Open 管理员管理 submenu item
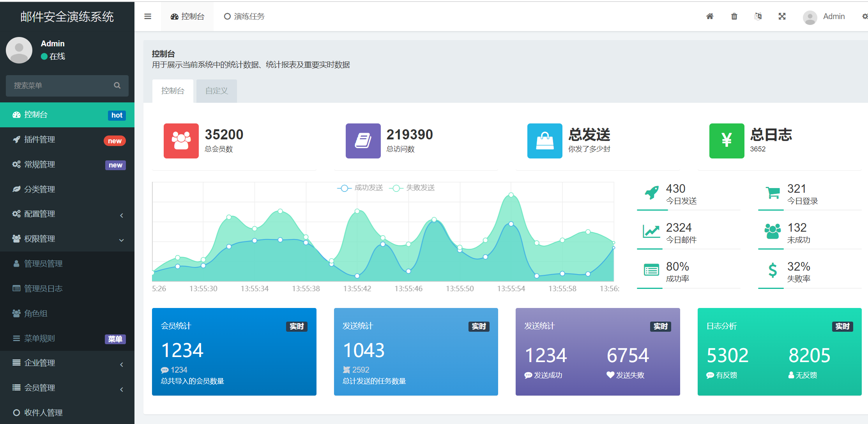Screen dimensions: 868x424 [67, 264]
